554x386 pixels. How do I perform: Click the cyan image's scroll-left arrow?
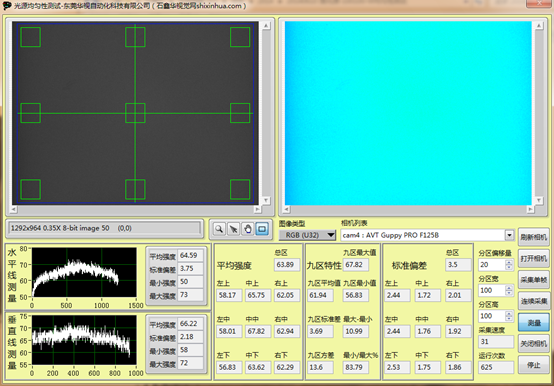(287, 209)
